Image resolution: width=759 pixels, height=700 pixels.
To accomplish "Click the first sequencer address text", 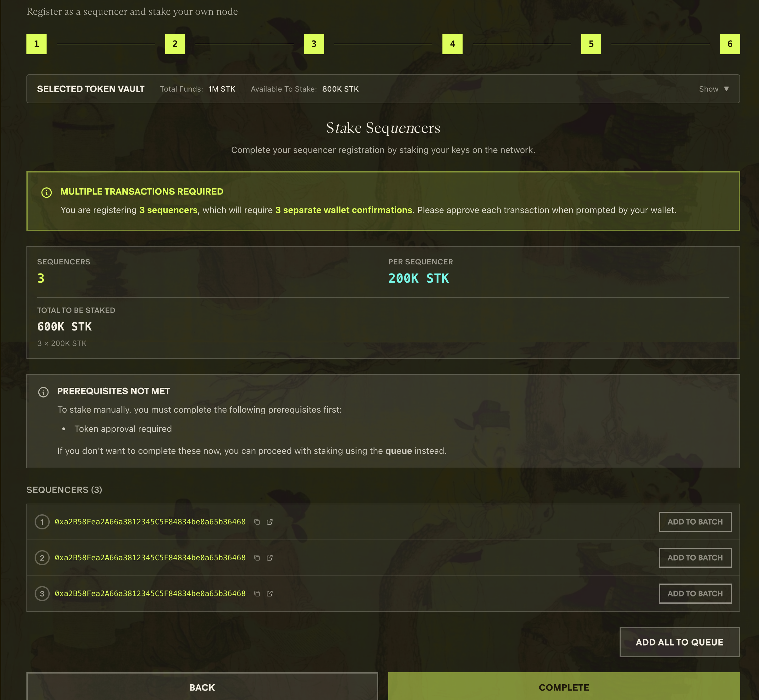I will coord(150,522).
